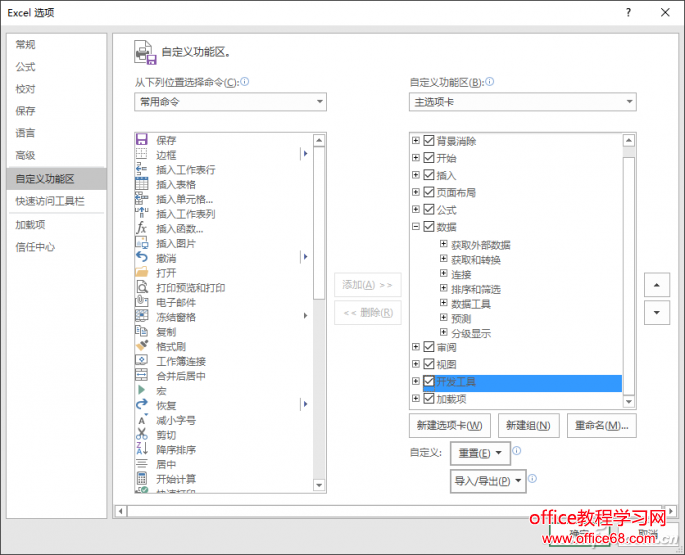Expand the 获取外部数据 group
This screenshot has width=685, height=555.
(443, 243)
